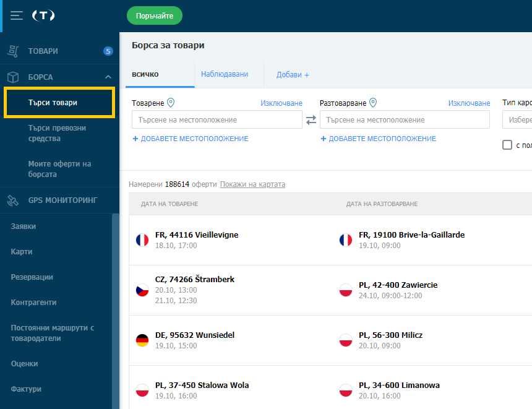Click the GPS Мониторинг satellite icon
The image size is (532, 409).
click(x=13, y=200)
